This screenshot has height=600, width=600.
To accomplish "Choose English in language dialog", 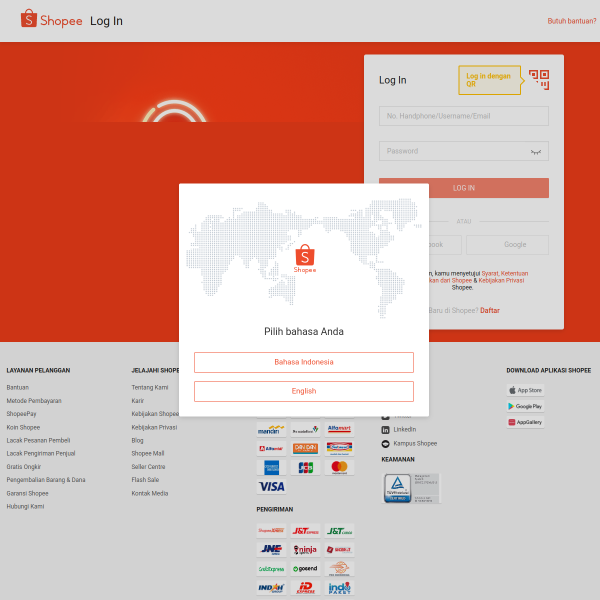I will pyautogui.click(x=304, y=391).
